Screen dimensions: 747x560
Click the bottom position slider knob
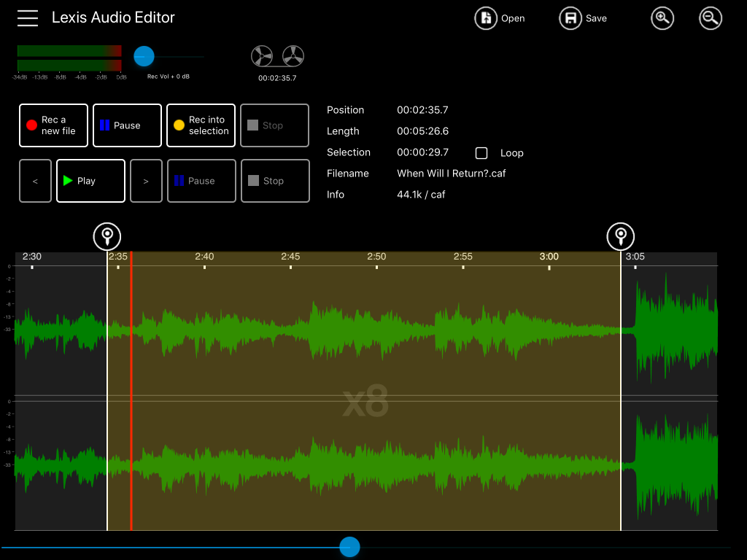pyautogui.click(x=349, y=547)
